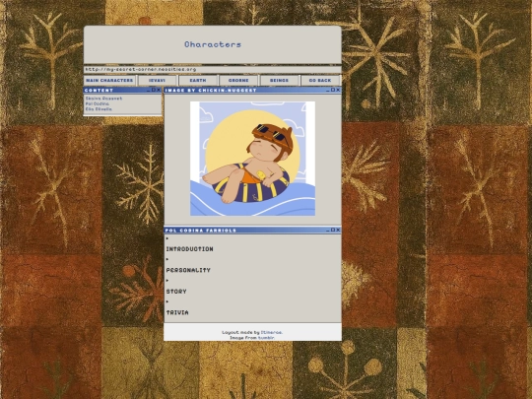Open Skaiva Rossvet in the Content list
Image resolution: width=532 pixels, height=399 pixels.
point(103,99)
